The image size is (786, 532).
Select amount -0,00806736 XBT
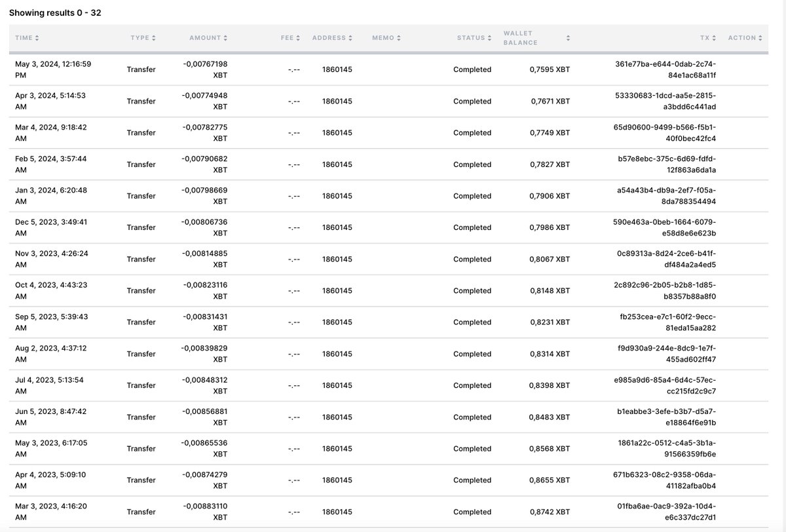pyautogui.click(x=205, y=227)
